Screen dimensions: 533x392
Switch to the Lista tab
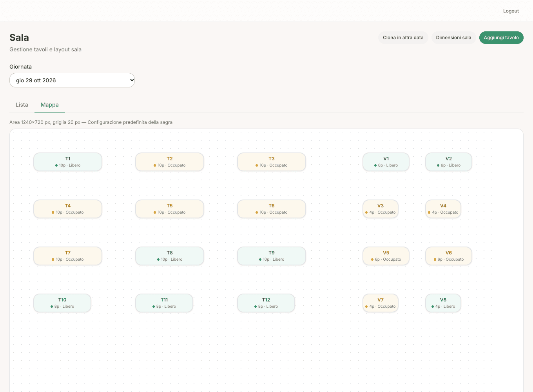(22, 105)
